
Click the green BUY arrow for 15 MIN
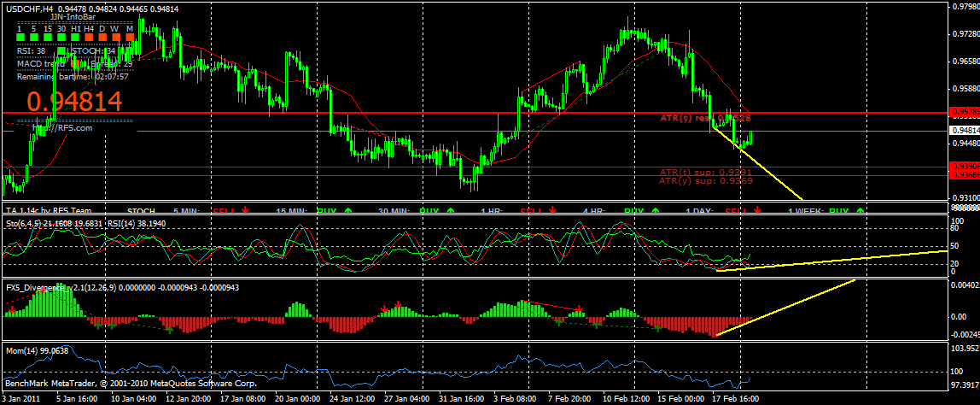coord(348,209)
